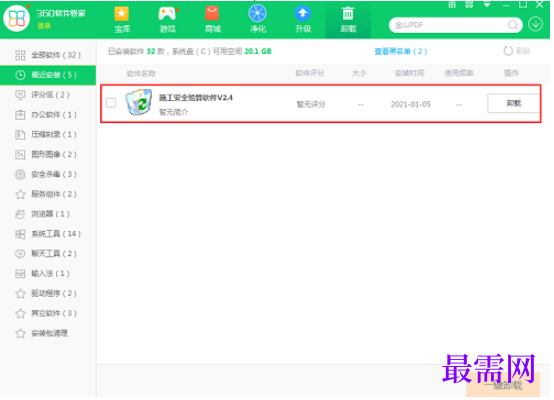
Task: Click the 暂无简介 description text
Action: [x=173, y=112]
